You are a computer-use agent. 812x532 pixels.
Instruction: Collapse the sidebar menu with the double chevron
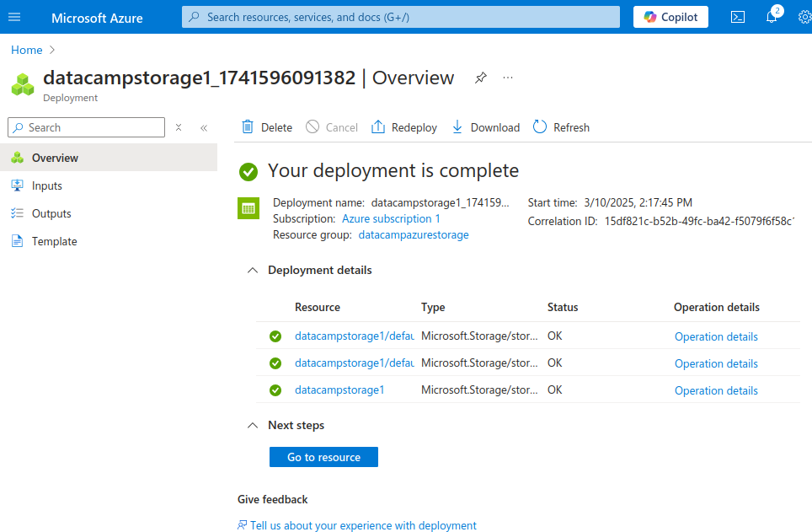coord(204,127)
